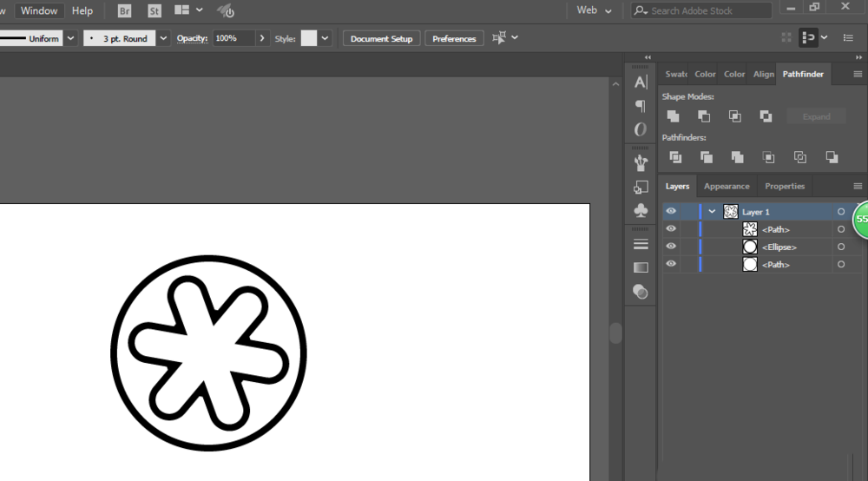Open the Character panel icon
This screenshot has width=868, height=481.
pos(641,82)
